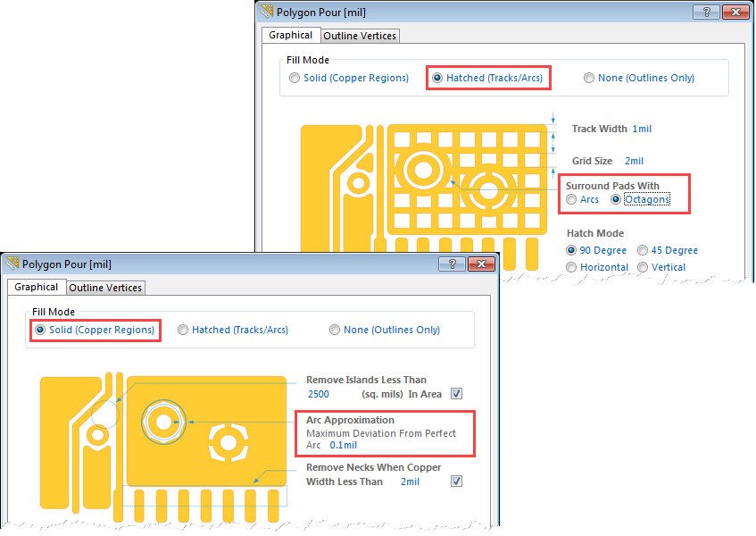
Task: Click the Polygon Pour icon in upper dialog title bar
Action: pos(267,13)
